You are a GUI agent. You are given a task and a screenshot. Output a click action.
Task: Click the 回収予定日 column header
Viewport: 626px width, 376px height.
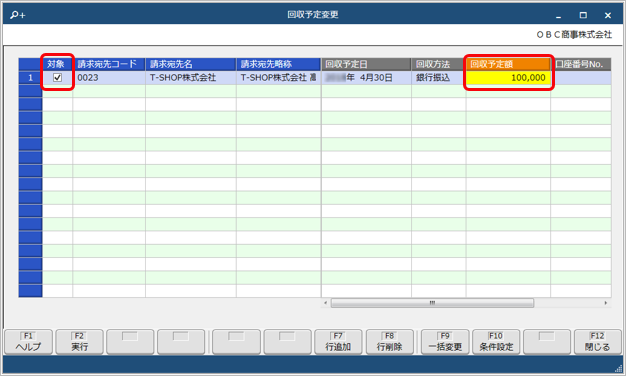click(x=366, y=64)
